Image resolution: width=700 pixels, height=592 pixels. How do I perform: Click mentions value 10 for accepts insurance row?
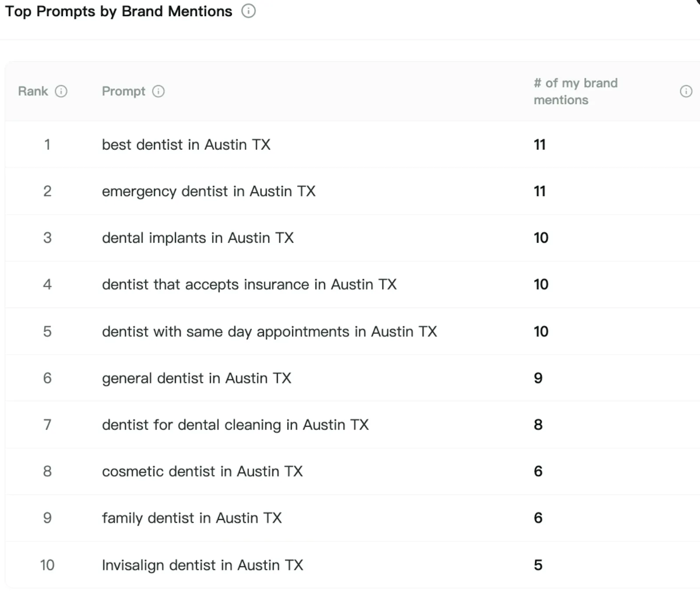(541, 285)
